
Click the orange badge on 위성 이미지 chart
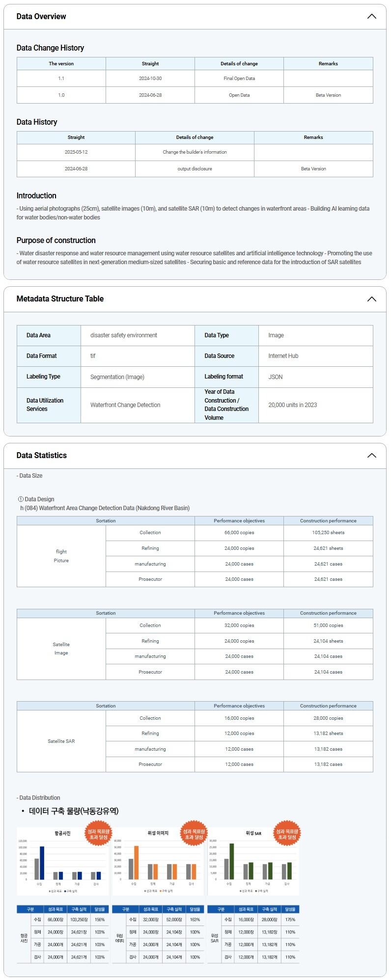point(194,834)
